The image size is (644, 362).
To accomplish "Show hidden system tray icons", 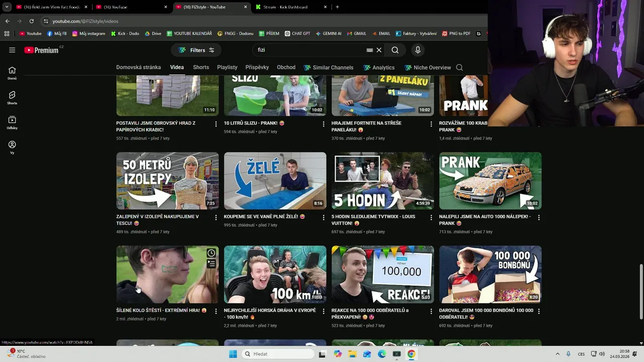I will [x=557, y=354].
